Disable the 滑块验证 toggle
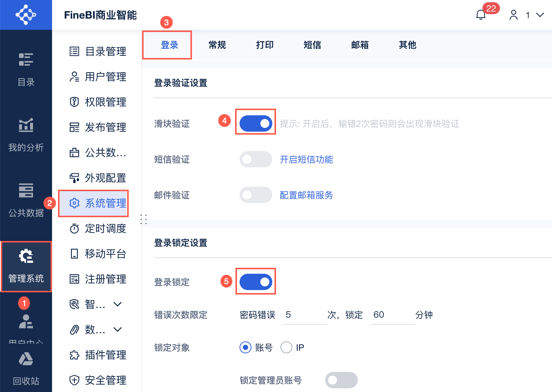This screenshot has height=392, width=552. coord(256,123)
